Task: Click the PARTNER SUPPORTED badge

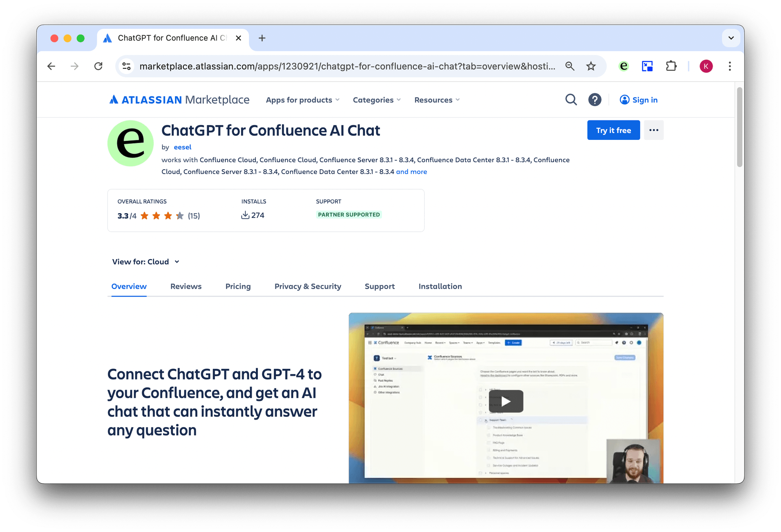Action: [x=349, y=215]
